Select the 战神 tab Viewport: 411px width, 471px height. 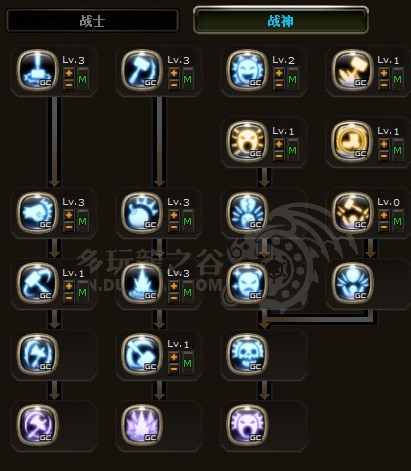[281, 20]
